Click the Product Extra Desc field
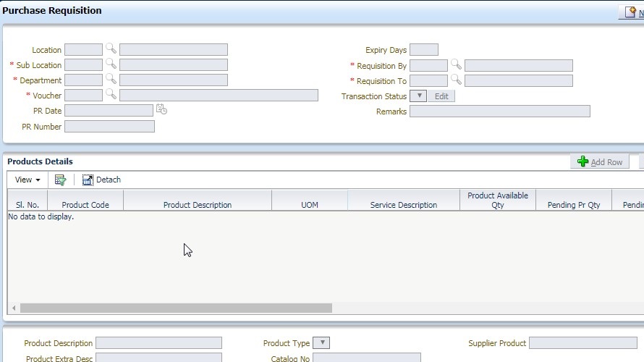 point(159,358)
